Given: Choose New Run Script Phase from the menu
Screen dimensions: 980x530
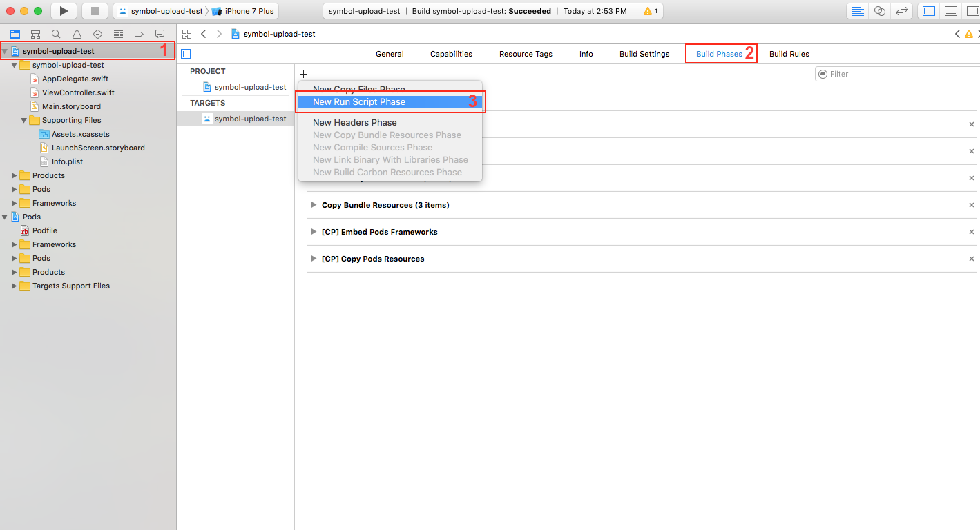Looking at the screenshot, I should click(x=390, y=101).
